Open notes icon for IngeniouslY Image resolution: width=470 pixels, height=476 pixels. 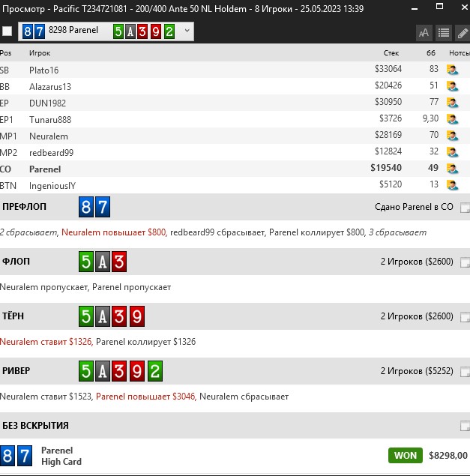pos(452,185)
